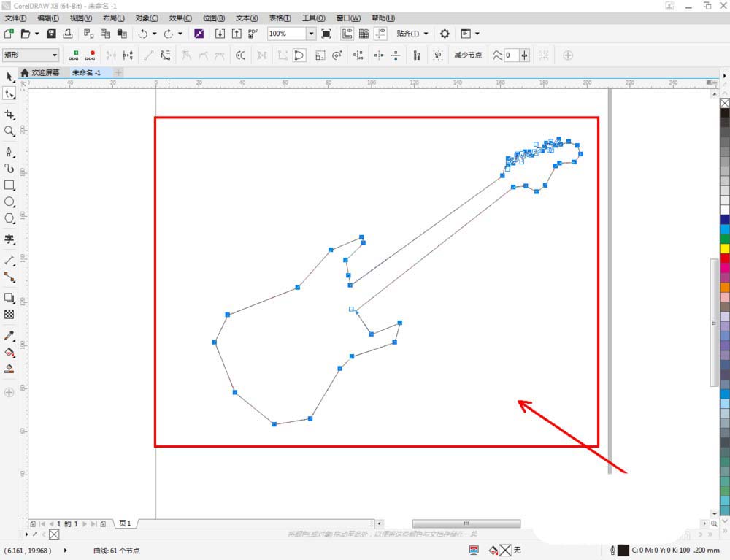This screenshot has width=730, height=560.
Task: Select the Parallel Dimension tool
Action: (x=9, y=260)
